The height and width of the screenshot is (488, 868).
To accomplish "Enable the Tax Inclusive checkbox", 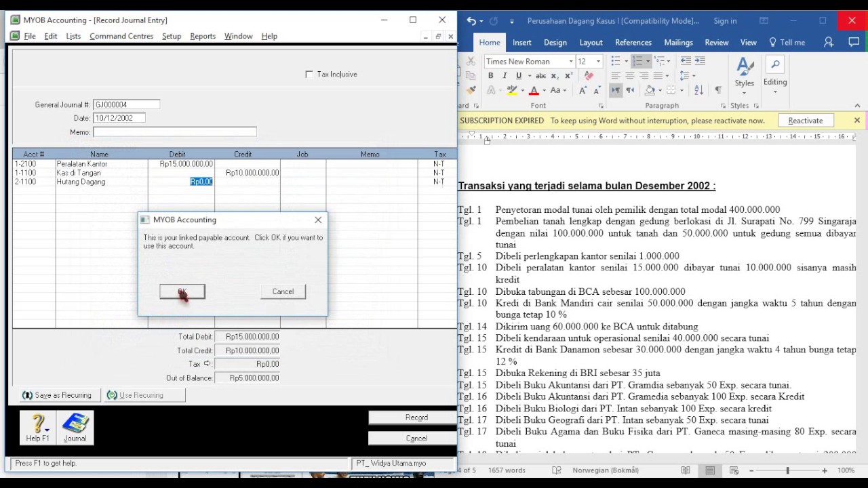I will coord(309,75).
